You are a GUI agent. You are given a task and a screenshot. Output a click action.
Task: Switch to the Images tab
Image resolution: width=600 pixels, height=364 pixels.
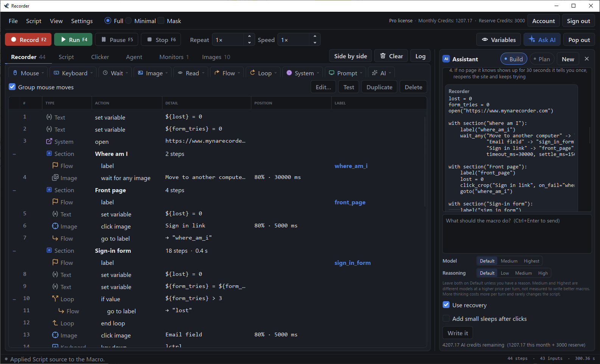coord(216,57)
